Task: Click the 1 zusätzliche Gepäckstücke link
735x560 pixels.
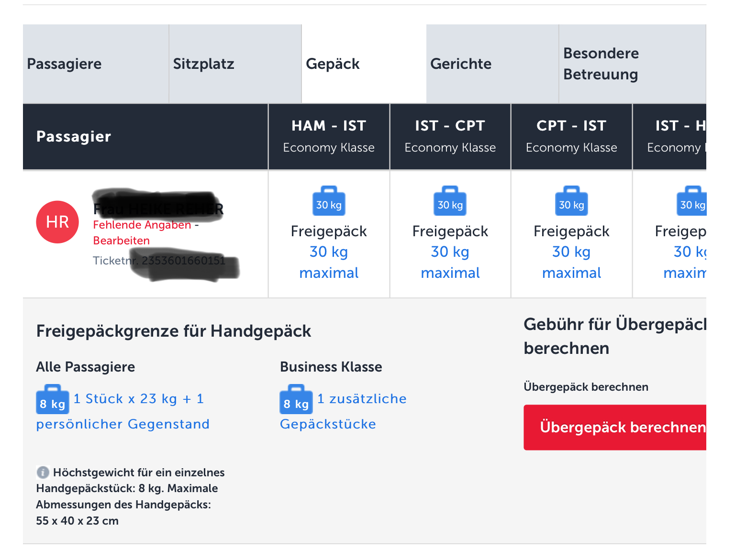Action: [362, 399]
